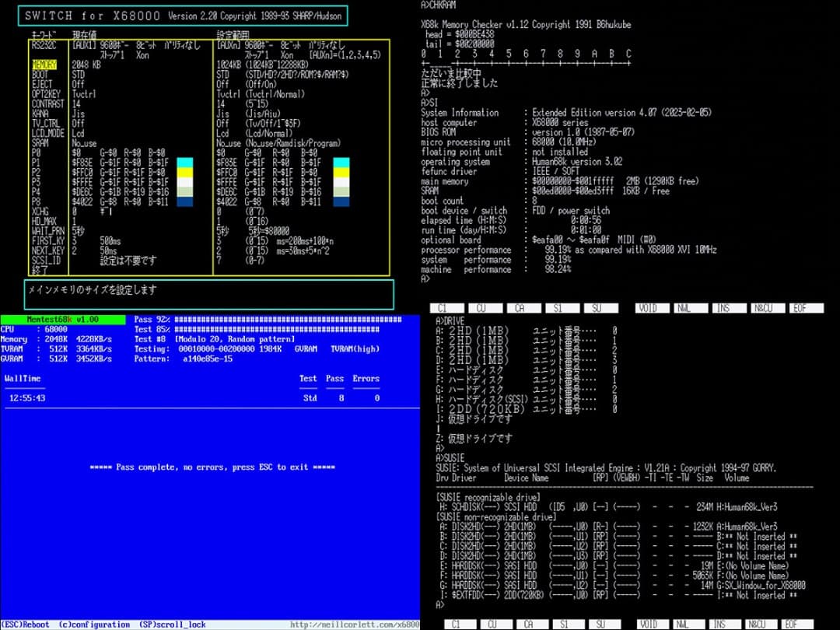Select the CONTRAST keyword row
This screenshot has height=630, width=840.
48,104
